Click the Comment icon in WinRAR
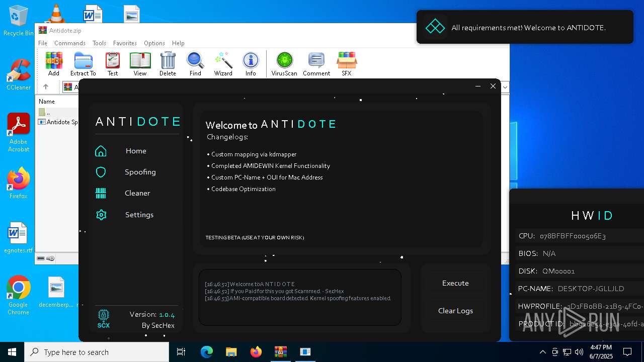The width and height of the screenshot is (644, 362). click(316, 64)
